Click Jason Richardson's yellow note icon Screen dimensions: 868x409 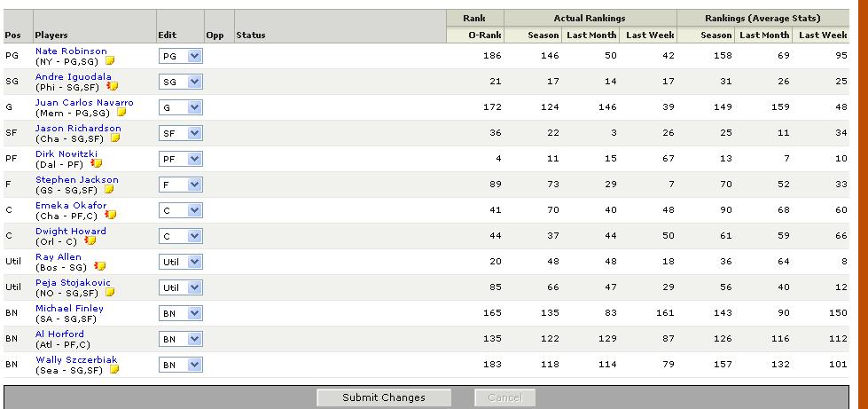115,138
